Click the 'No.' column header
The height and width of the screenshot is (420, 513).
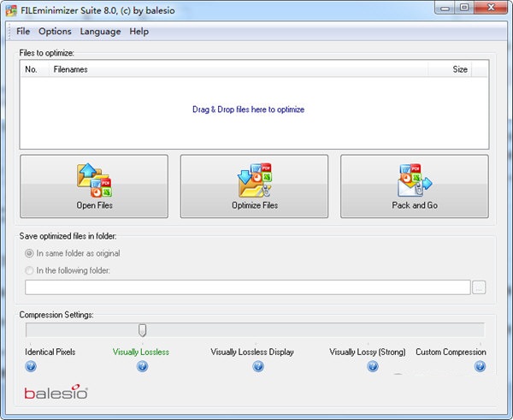pos(35,69)
